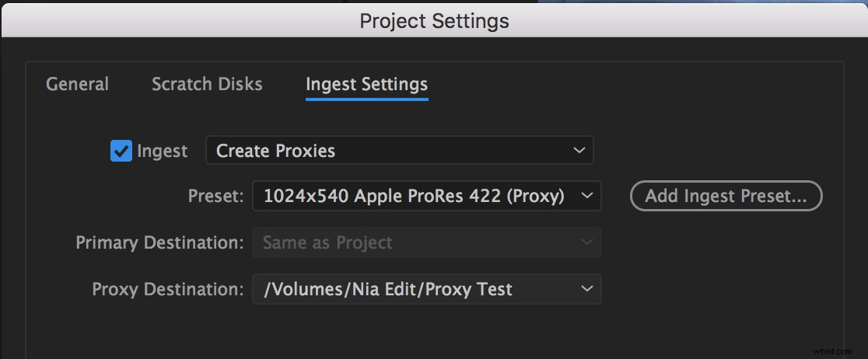Click the Add Ingest Preset button
The width and height of the screenshot is (868, 359).
pos(726,196)
